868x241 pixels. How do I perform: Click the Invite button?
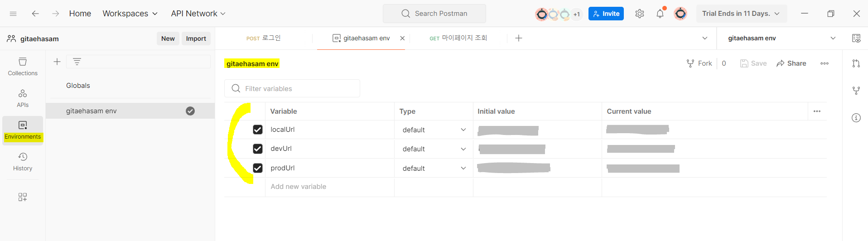point(606,14)
